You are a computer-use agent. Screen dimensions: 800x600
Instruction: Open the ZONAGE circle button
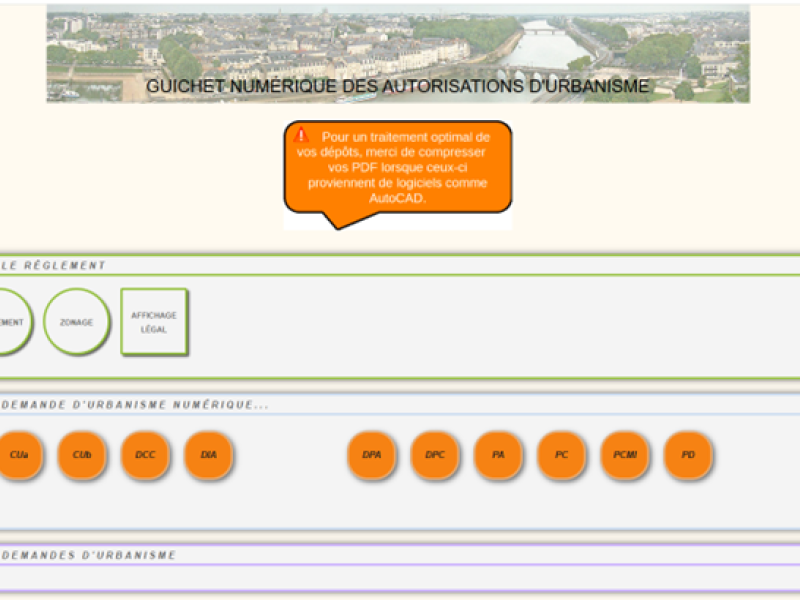76,322
